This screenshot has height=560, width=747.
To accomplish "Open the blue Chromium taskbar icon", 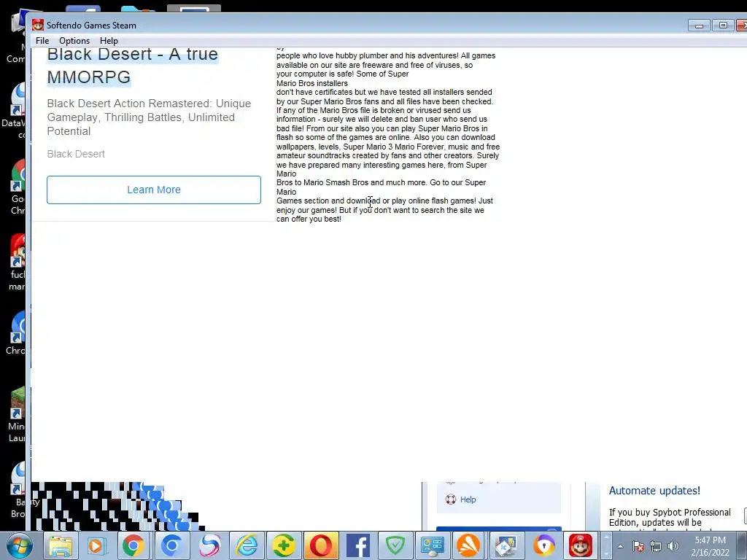I will (x=171, y=545).
